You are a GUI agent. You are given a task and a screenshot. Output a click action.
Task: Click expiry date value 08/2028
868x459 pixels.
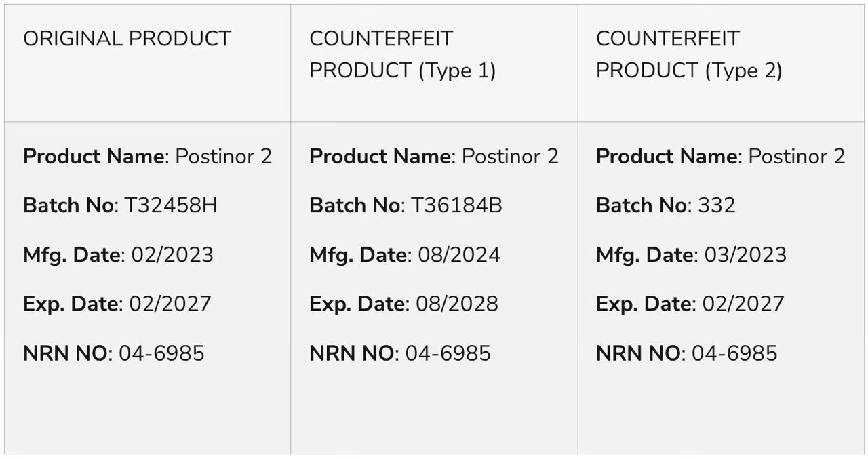[x=457, y=304]
